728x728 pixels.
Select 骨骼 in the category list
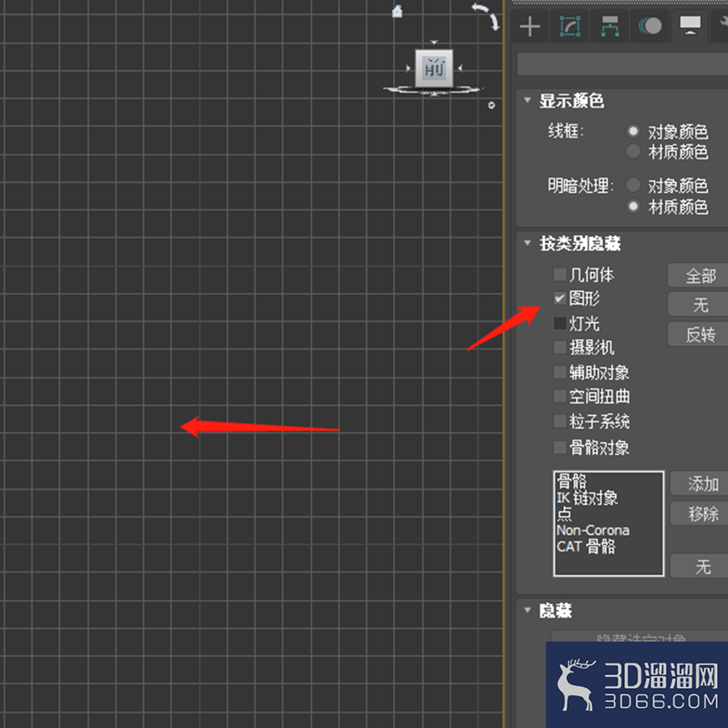571,481
